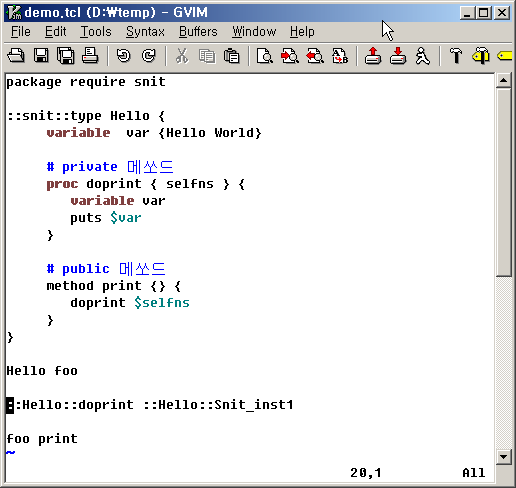The image size is (516, 488).
Task: Click 'proc doprint { selfns } {' line
Action: 146,184
